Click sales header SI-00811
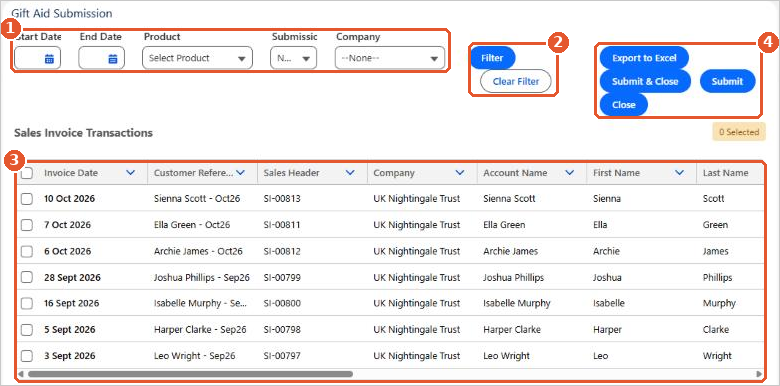The height and width of the screenshot is (386, 780). coord(282,225)
